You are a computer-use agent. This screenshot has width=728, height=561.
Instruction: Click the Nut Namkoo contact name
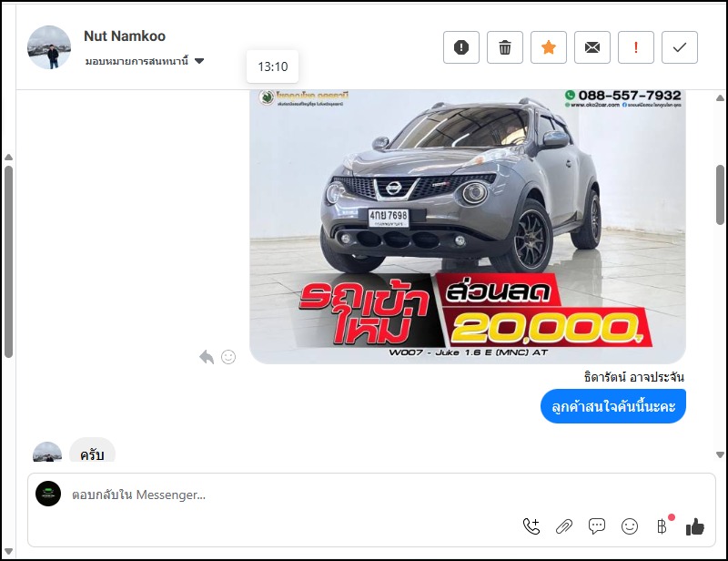click(125, 36)
